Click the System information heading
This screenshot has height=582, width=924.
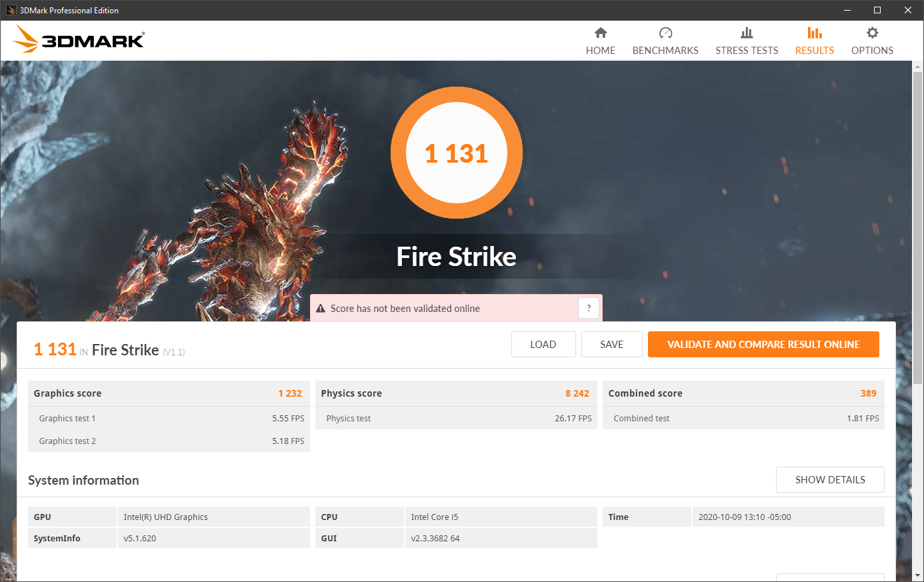83,481
